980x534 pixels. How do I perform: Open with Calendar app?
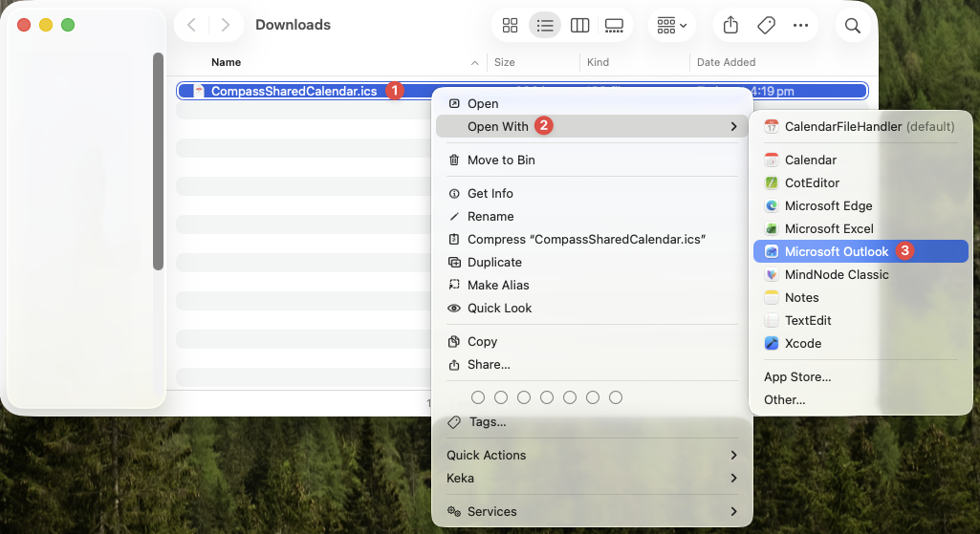tap(860, 160)
